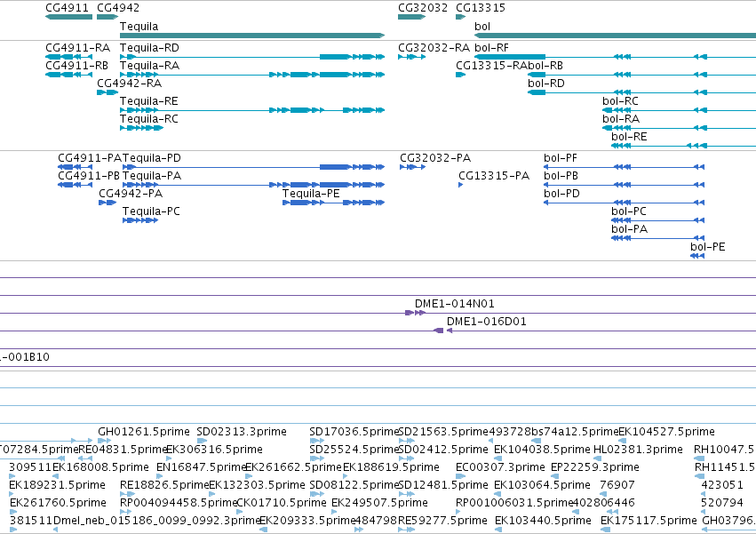Click the CG32032-RA transcript label
The image size is (756, 534).
pyautogui.click(x=434, y=48)
